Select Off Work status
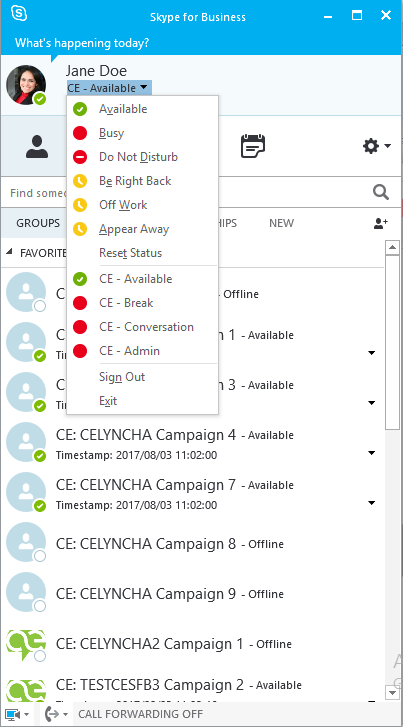The image size is (403, 727). 142,205
